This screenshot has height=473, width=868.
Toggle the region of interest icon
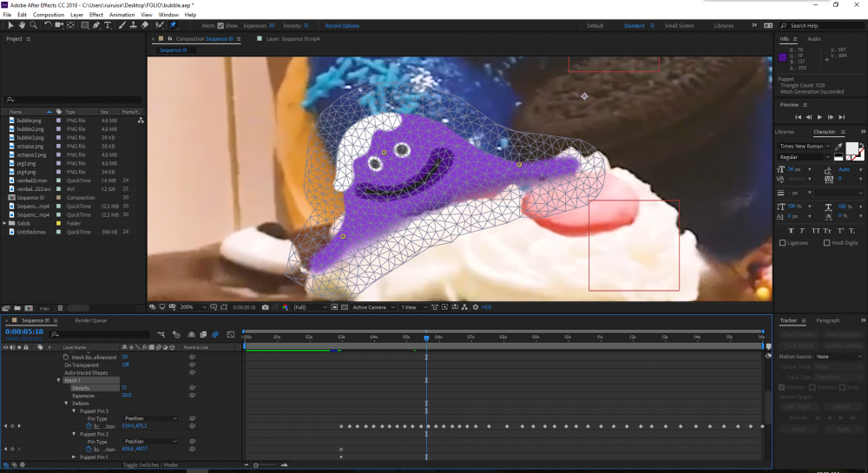pyautogui.click(x=334, y=307)
